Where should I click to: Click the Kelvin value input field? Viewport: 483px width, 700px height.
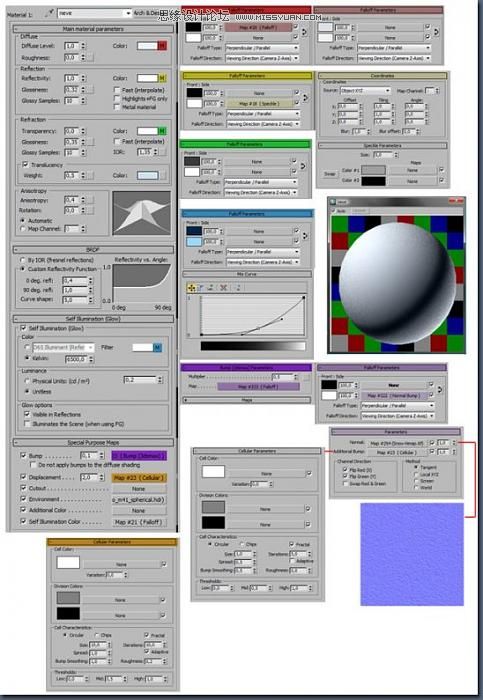click(x=77, y=359)
